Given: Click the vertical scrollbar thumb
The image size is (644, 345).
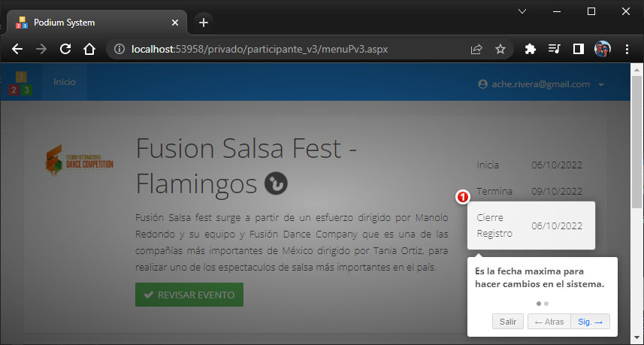Looking at the screenshot, I should pos(637,142).
